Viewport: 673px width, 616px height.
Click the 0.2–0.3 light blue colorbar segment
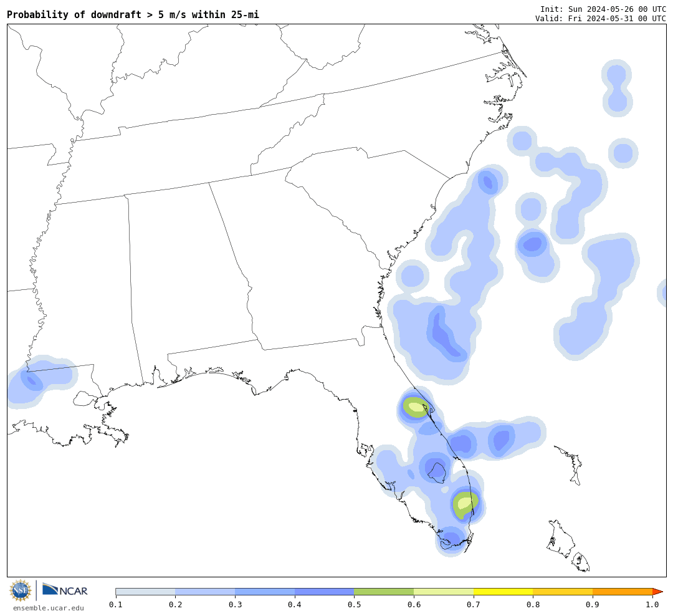(205, 592)
